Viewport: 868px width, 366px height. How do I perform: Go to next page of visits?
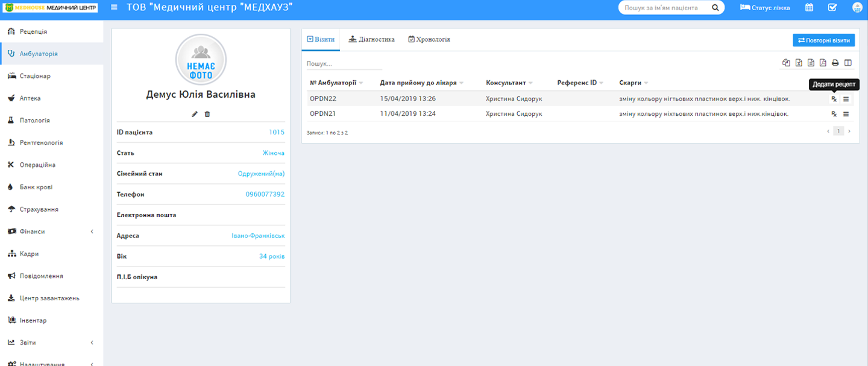pyautogui.click(x=849, y=131)
